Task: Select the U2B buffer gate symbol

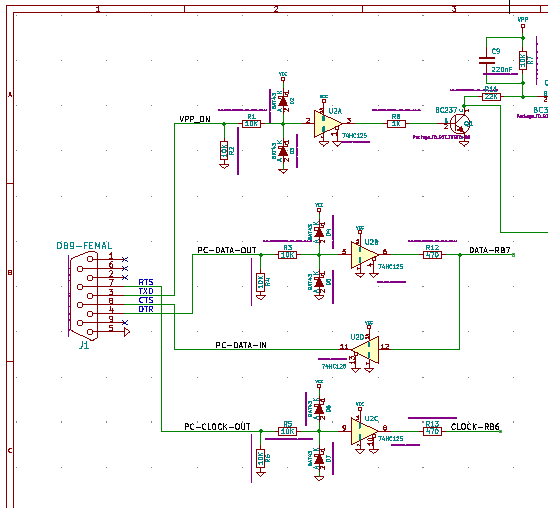Action: pyautogui.click(x=365, y=254)
